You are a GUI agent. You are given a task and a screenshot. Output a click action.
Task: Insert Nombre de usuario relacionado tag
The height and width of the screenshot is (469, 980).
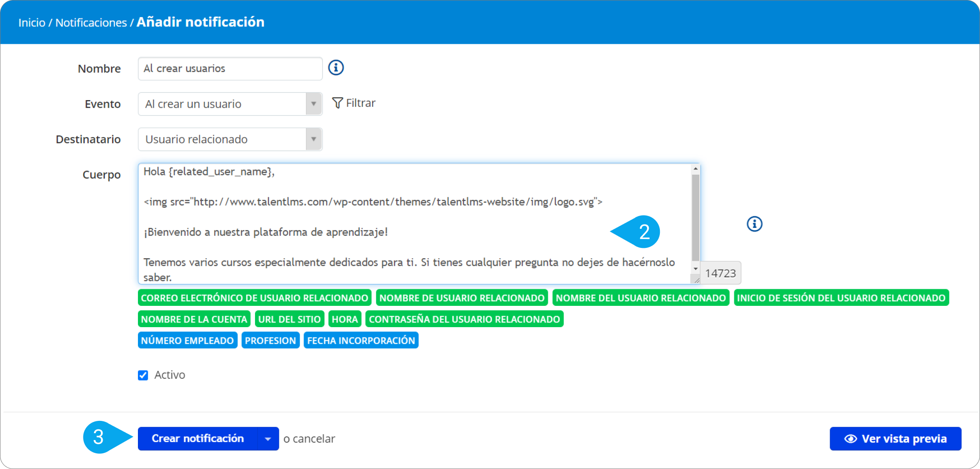(x=462, y=298)
